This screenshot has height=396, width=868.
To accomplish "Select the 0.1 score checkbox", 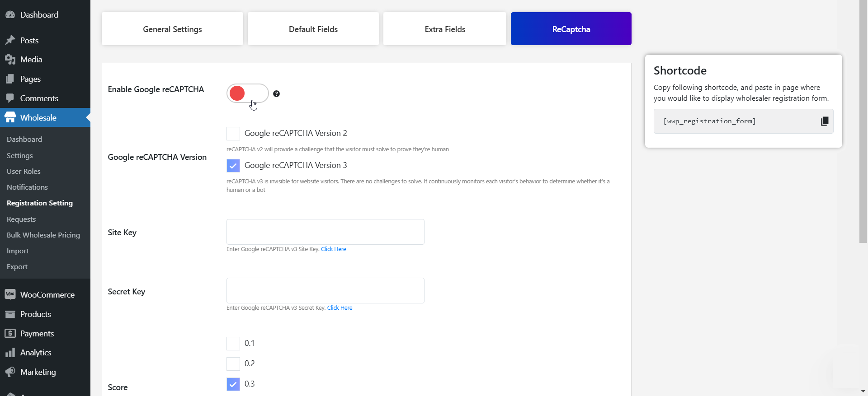I will tap(233, 344).
